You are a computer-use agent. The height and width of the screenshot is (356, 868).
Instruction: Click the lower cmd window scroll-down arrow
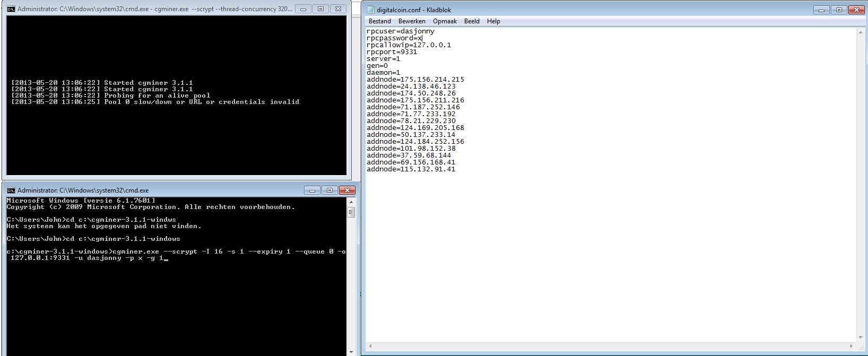[351, 352]
